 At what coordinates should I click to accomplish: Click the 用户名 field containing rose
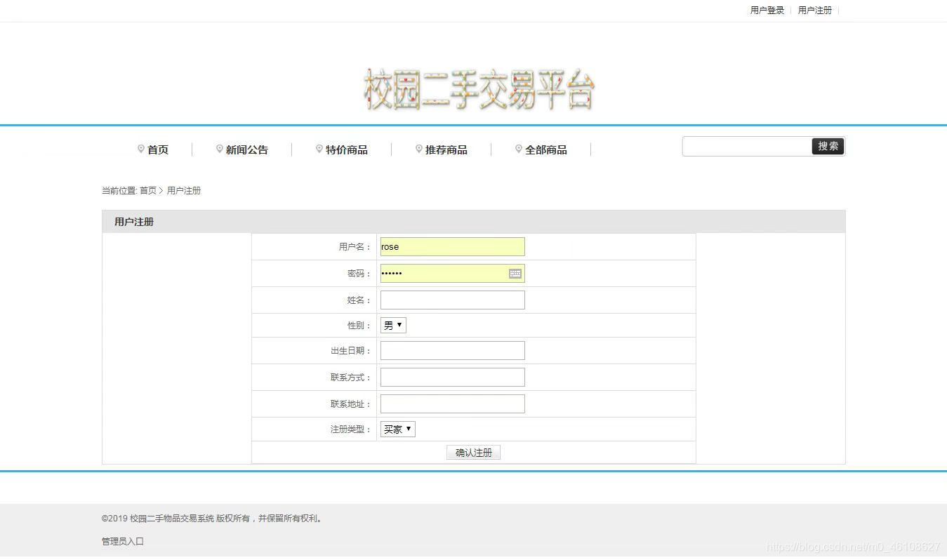pos(453,247)
